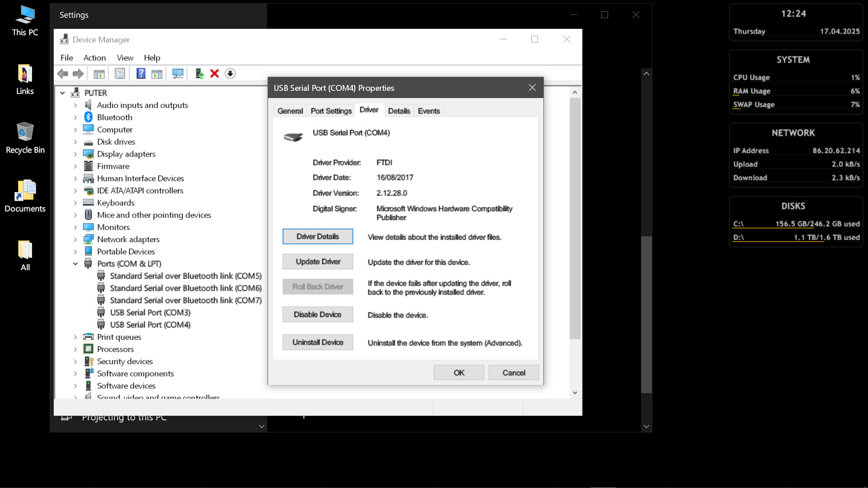Click the Scan for hardware changes toolbar icon
The image size is (868, 488).
pos(178,74)
